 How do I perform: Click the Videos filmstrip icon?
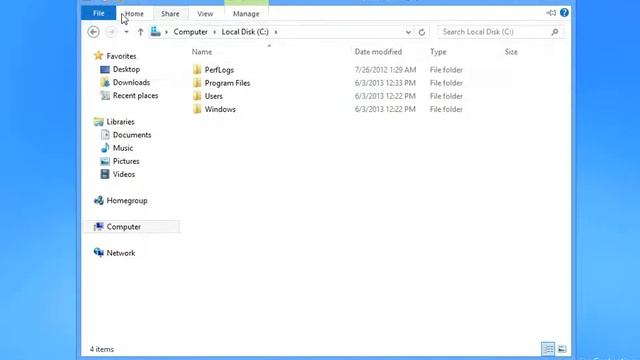click(x=105, y=174)
